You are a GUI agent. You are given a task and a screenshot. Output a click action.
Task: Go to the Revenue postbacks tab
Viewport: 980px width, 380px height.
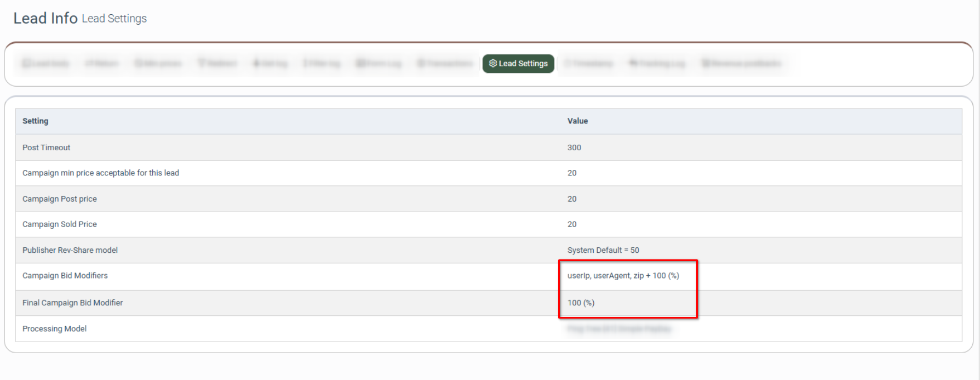741,64
